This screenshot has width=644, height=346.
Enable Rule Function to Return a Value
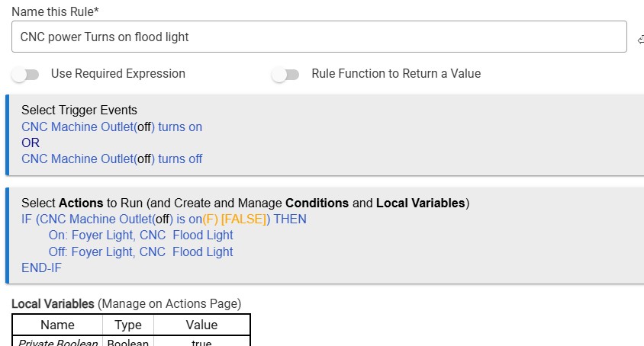[285, 75]
